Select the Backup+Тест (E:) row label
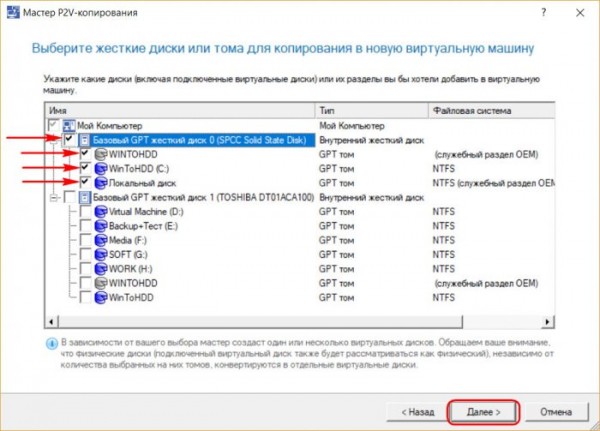 click(x=143, y=226)
